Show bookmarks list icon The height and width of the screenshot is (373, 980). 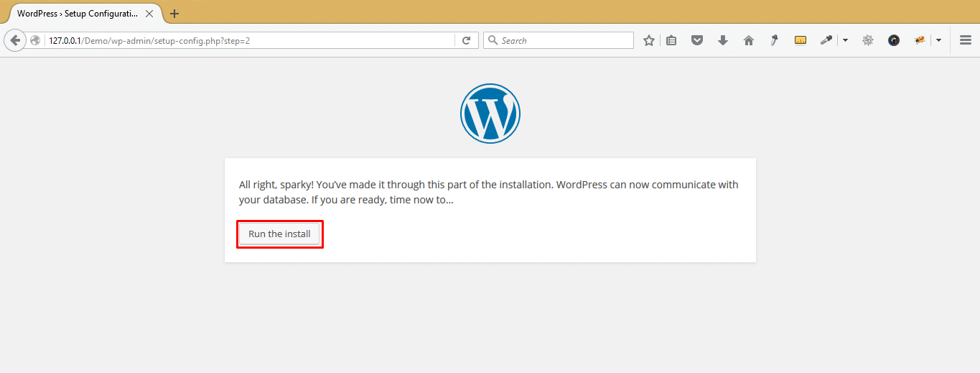(x=671, y=41)
